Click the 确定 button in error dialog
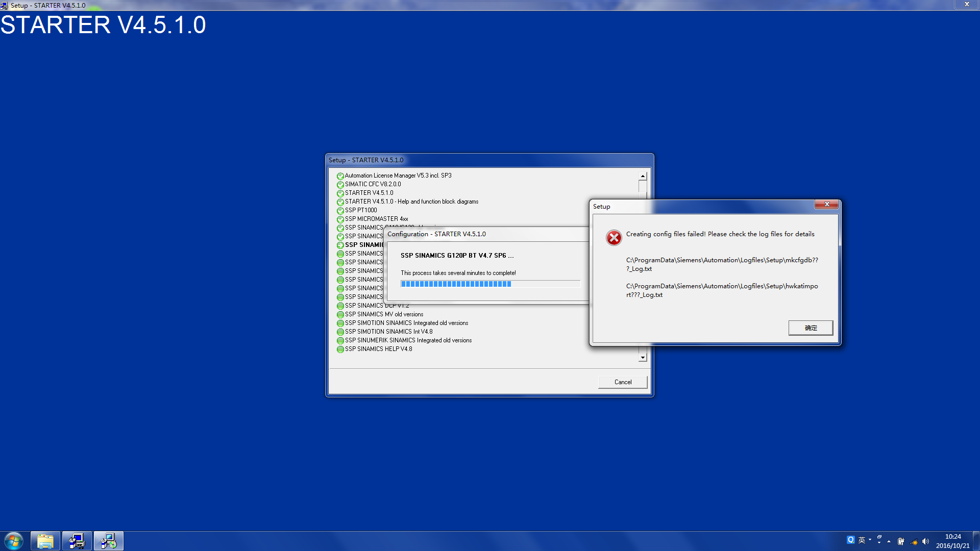This screenshot has width=980, height=551. click(810, 328)
